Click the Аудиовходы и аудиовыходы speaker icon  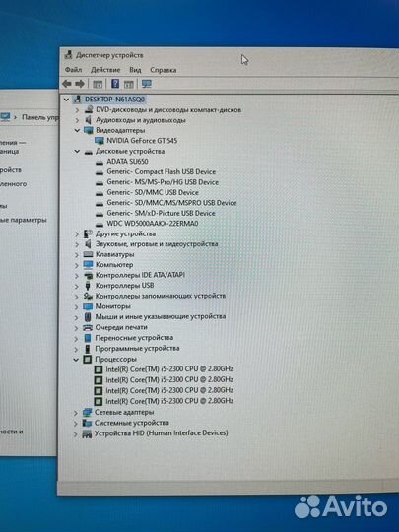[x=89, y=120]
